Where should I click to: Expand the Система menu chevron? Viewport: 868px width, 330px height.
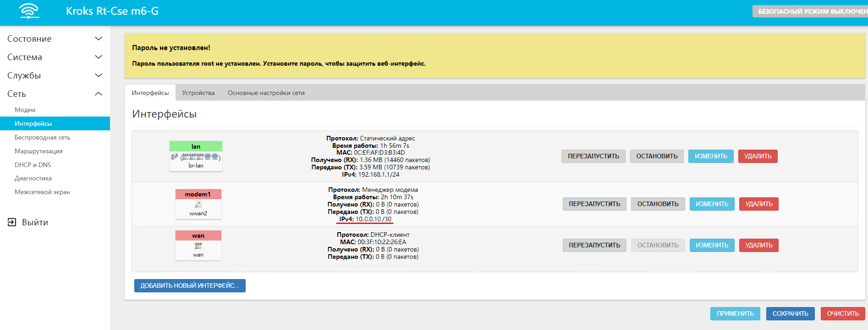[x=98, y=57]
